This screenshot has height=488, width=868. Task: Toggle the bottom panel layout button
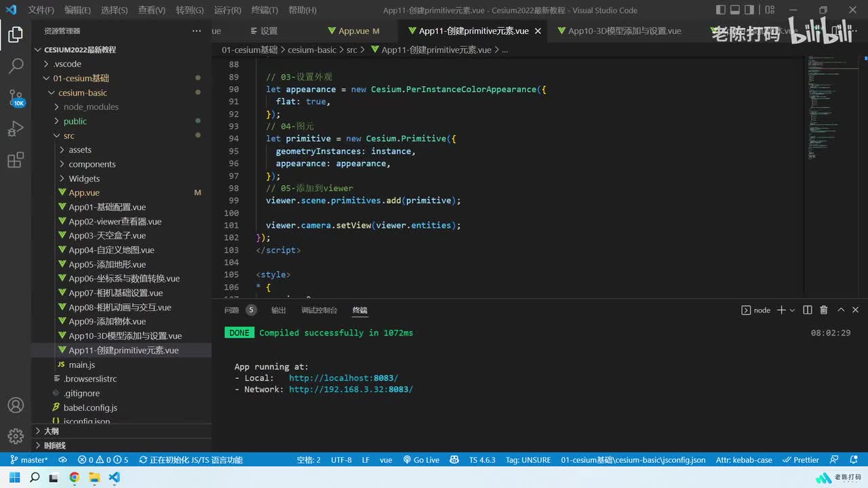click(736, 10)
